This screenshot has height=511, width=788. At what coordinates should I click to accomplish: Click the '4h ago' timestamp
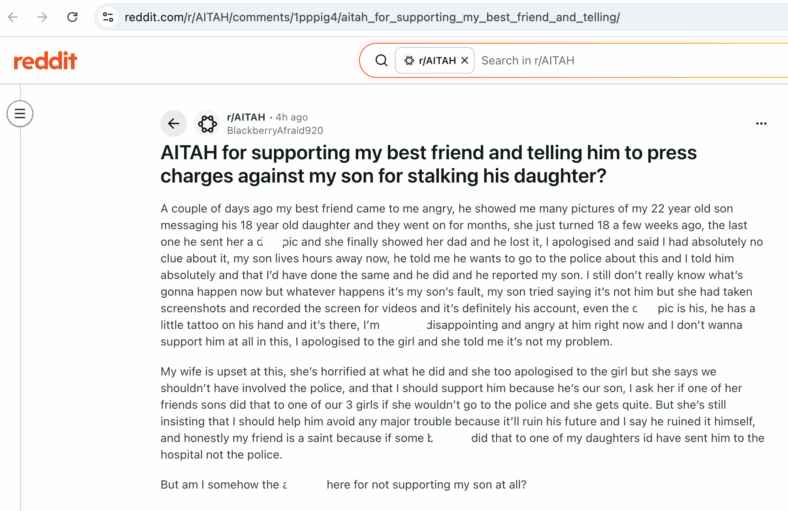(x=291, y=117)
